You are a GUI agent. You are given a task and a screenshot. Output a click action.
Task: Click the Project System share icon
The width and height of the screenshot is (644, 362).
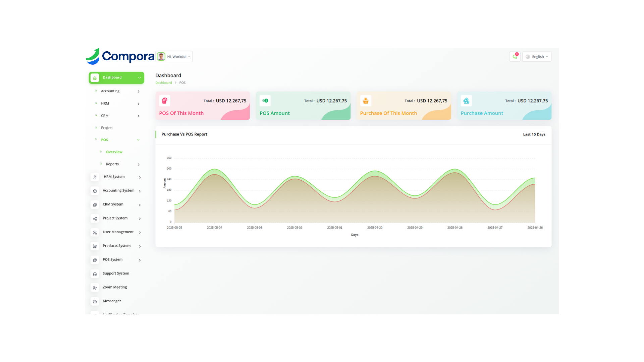95,219
